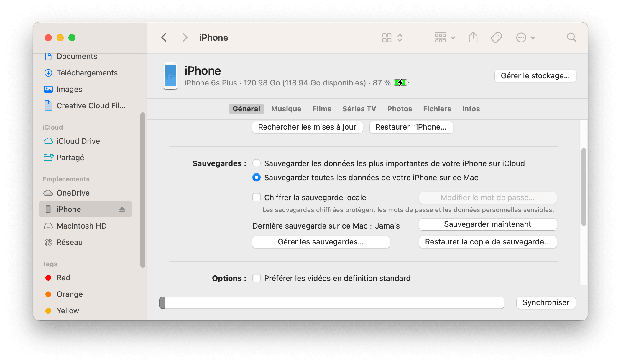Open the search magnifier

571,37
